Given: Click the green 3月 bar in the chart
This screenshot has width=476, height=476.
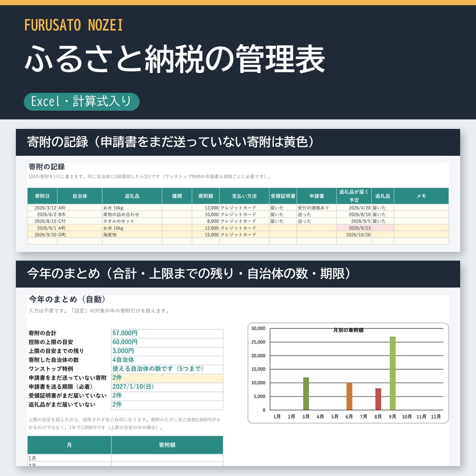Looking at the screenshot, I should point(306,394).
